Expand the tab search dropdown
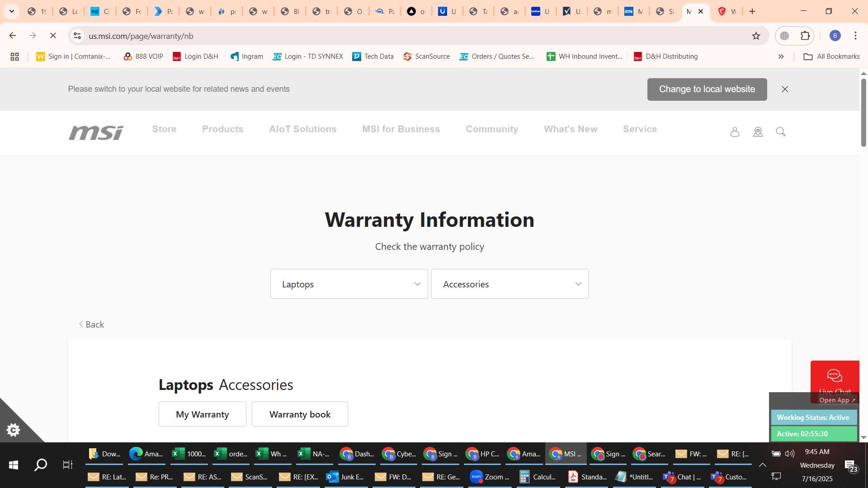Viewport: 868px width, 488px height. tap(12, 11)
